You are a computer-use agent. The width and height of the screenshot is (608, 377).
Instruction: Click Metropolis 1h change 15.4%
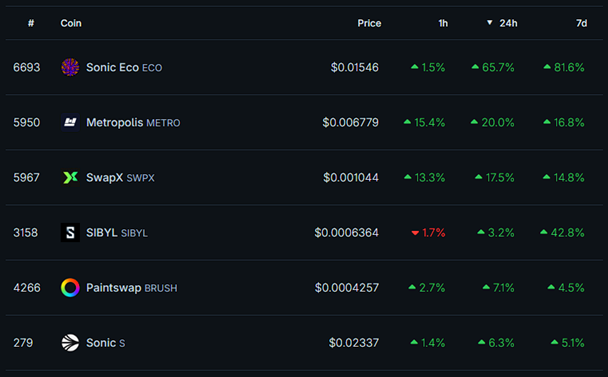point(424,123)
